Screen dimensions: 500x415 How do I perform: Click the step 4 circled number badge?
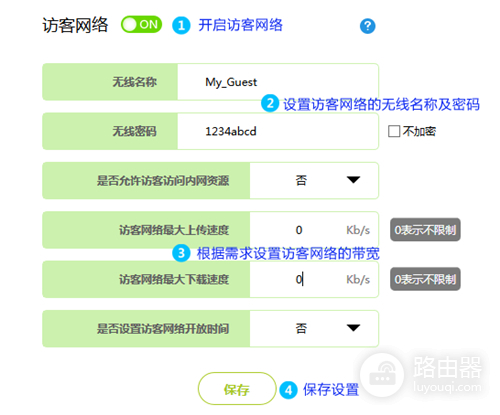tap(289, 390)
